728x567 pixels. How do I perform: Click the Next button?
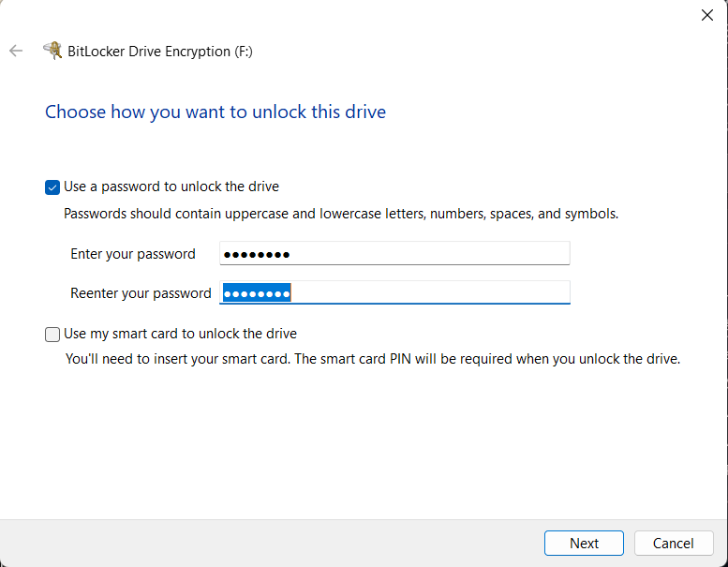pos(584,543)
